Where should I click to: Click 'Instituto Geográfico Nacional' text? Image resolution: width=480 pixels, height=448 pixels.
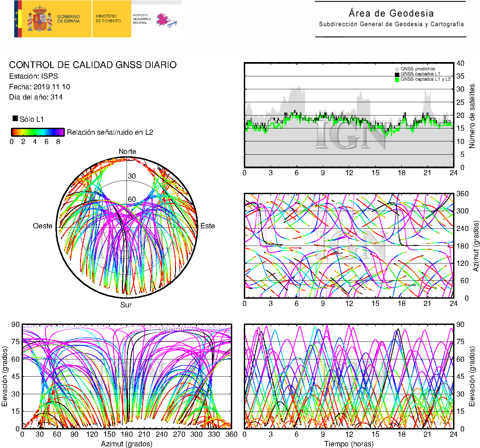[142, 19]
